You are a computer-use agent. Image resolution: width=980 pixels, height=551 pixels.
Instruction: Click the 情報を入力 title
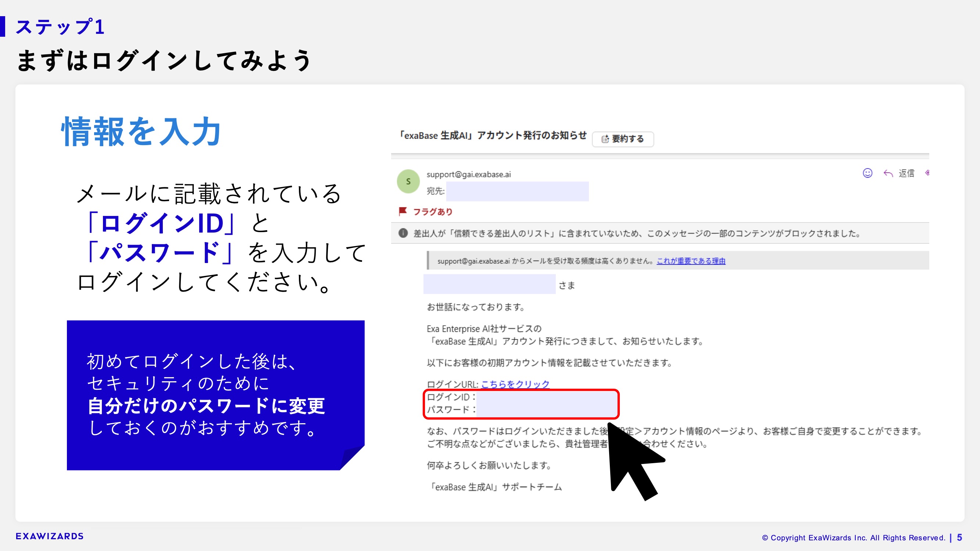click(140, 132)
